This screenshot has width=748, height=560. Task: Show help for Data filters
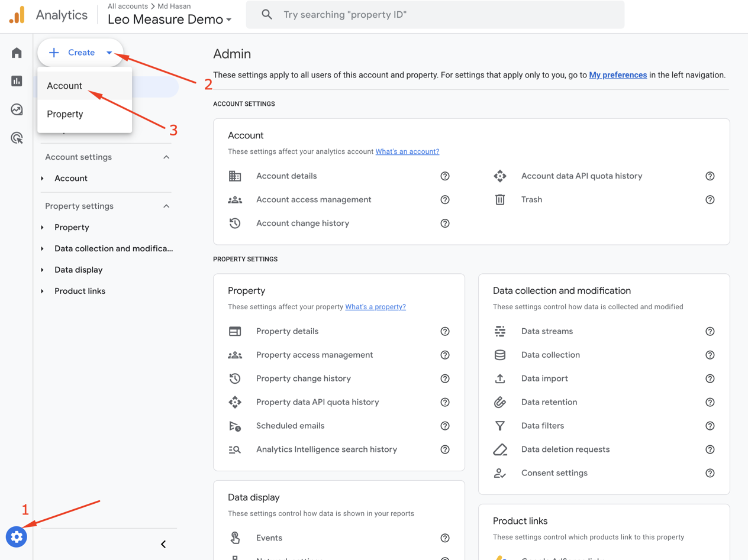[710, 426]
